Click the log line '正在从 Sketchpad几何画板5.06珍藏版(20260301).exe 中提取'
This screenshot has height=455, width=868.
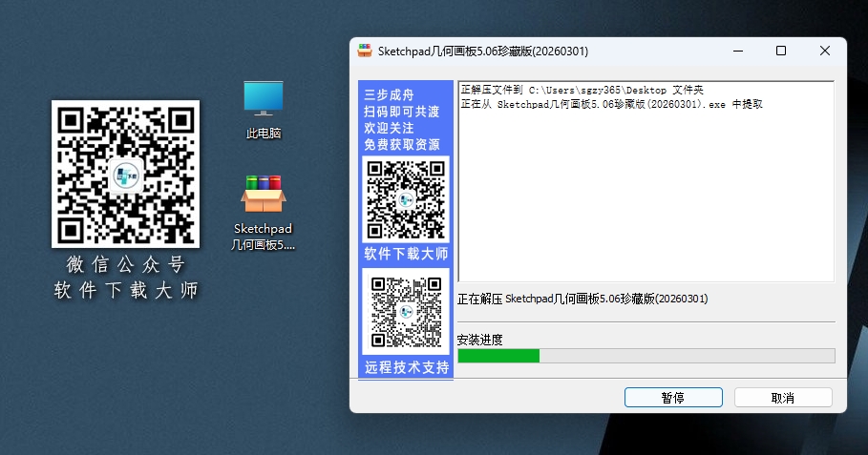612,104
